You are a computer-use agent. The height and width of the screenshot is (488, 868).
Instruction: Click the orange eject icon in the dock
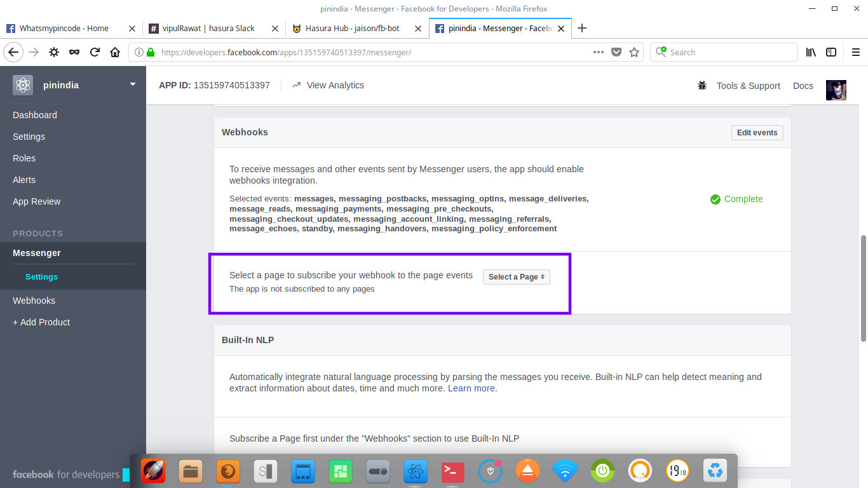tap(528, 471)
